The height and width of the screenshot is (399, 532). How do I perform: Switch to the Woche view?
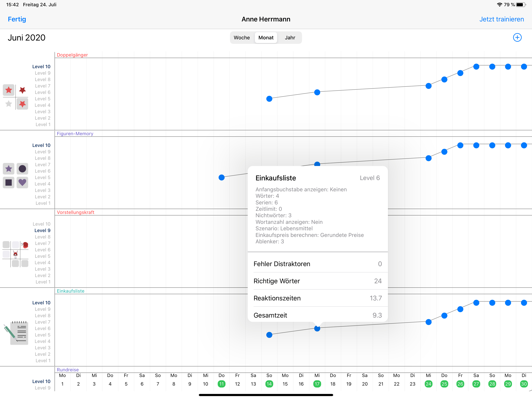242,38
